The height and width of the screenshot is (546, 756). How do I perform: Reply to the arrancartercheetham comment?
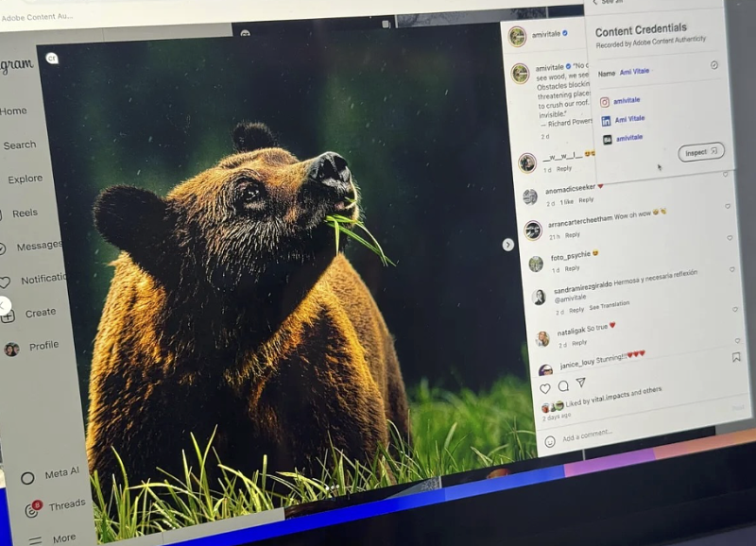(x=573, y=235)
